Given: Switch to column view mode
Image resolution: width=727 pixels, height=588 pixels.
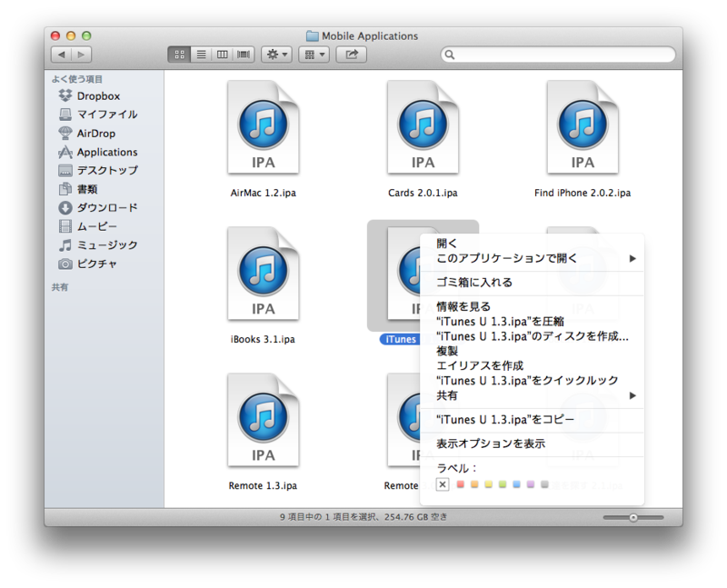Looking at the screenshot, I should 222,55.
